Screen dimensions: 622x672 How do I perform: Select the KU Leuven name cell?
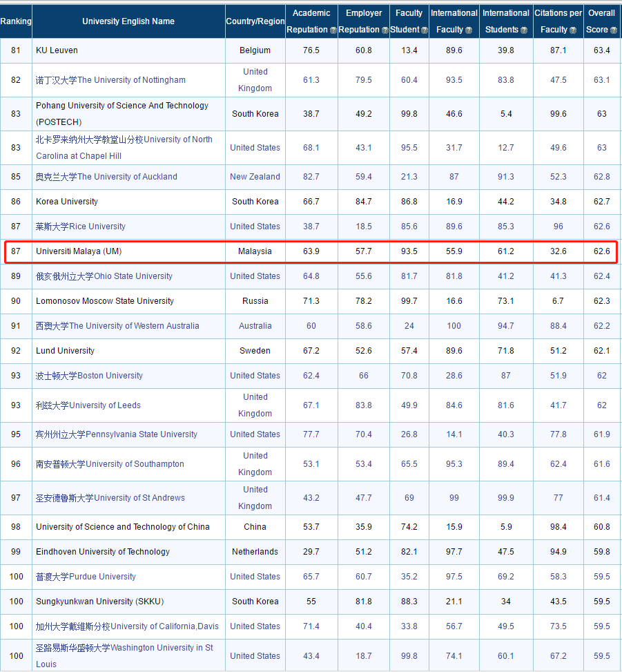click(x=128, y=50)
